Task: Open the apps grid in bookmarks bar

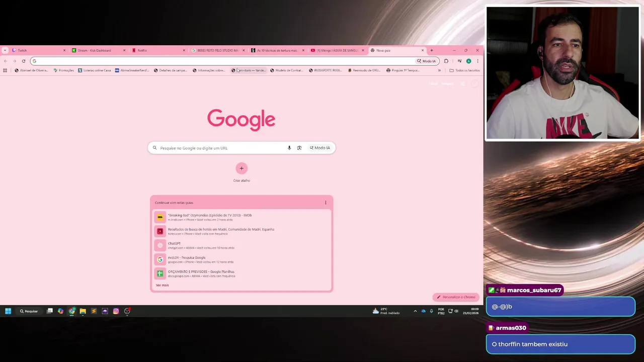Action: pos(5,70)
